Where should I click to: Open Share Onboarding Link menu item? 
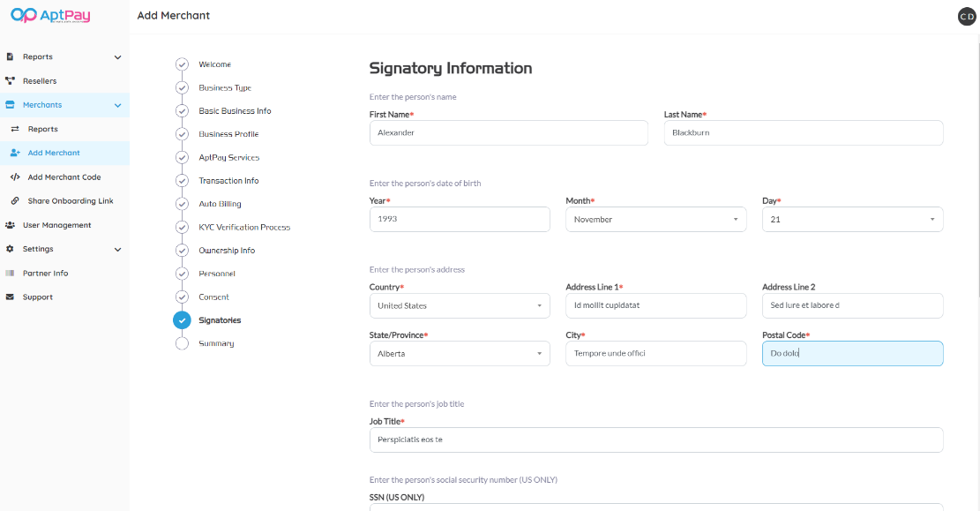click(x=71, y=201)
